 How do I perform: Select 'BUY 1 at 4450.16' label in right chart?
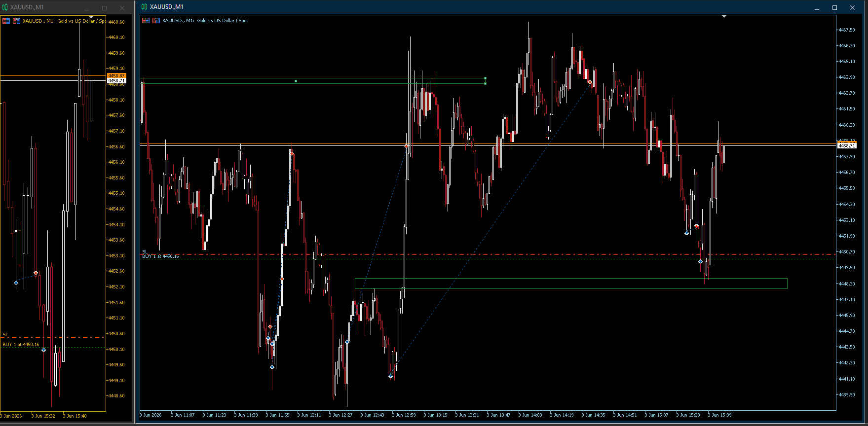(x=160, y=256)
